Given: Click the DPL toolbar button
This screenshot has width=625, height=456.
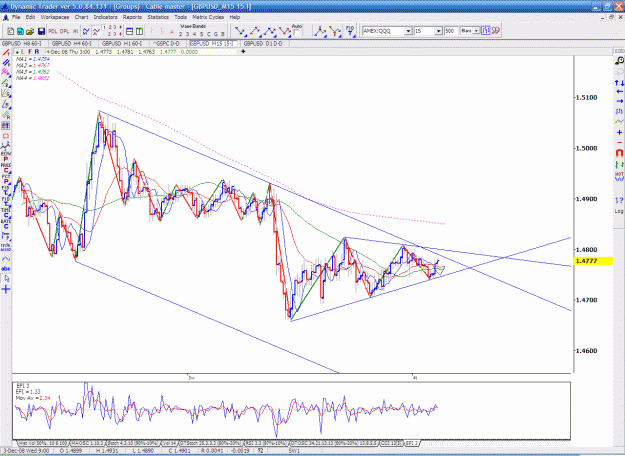Looking at the screenshot, I should [x=64, y=31].
